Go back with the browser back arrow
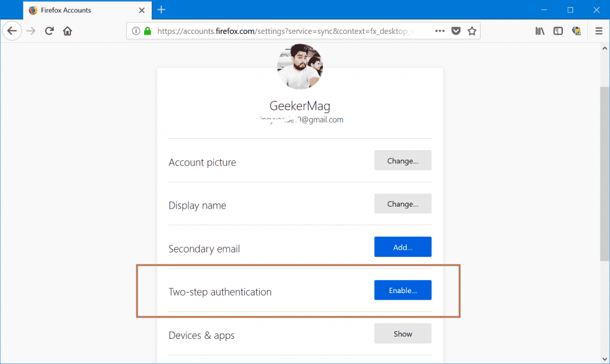The image size is (610, 364). point(12,31)
